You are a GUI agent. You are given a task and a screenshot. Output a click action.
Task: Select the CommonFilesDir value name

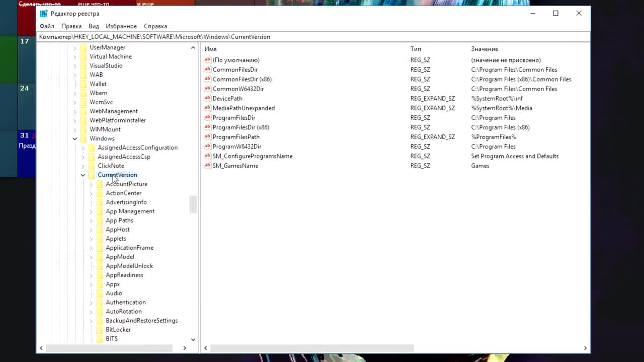(x=235, y=69)
